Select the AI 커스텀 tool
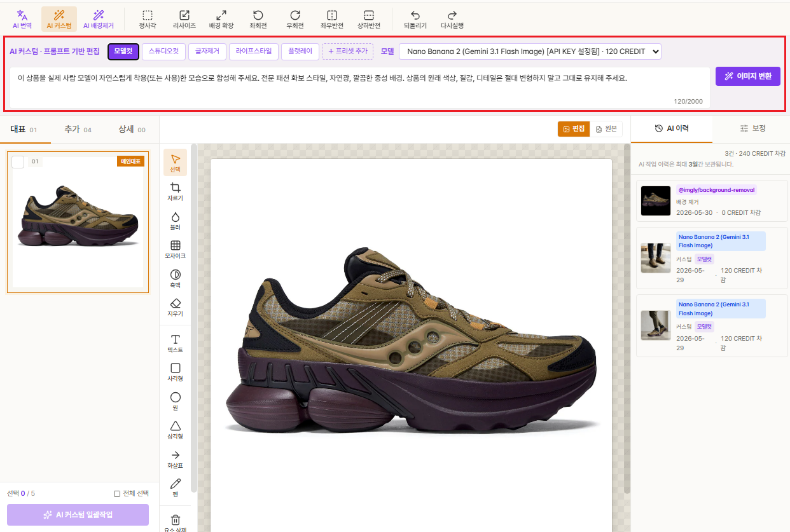Screen dimensions: 790x532 coord(59,20)
